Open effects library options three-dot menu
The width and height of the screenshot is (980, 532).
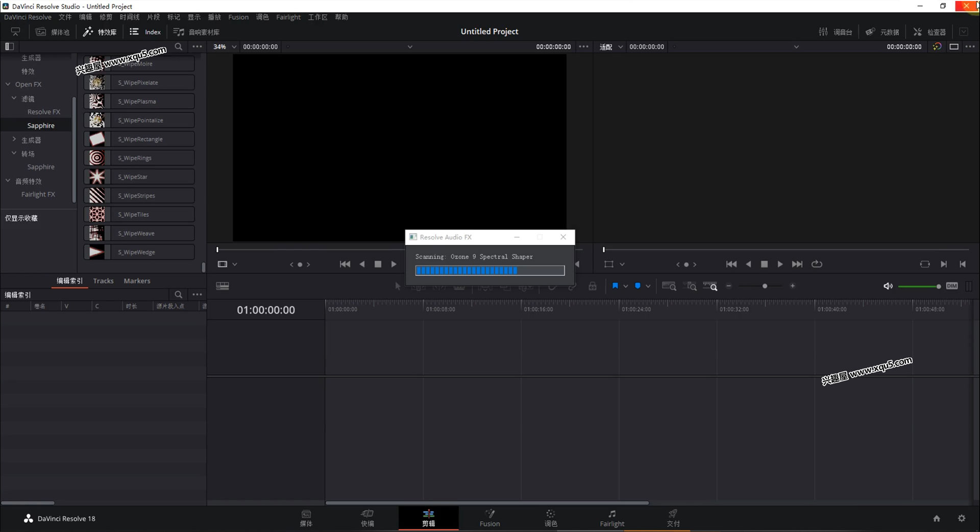197,46
